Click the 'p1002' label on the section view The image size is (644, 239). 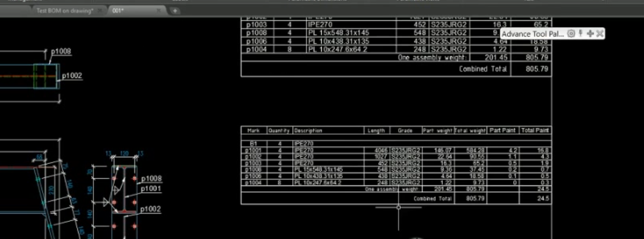151,210
